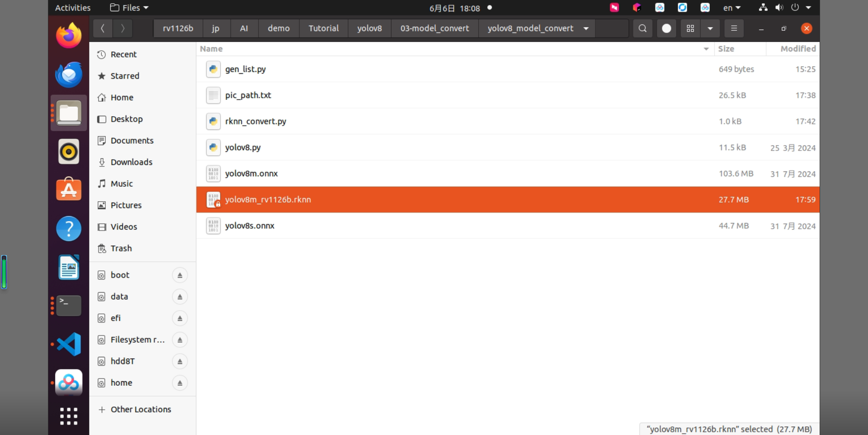
Task: Expand the yolov8_model_convert path dropdown
Action: tap(586, 28)
